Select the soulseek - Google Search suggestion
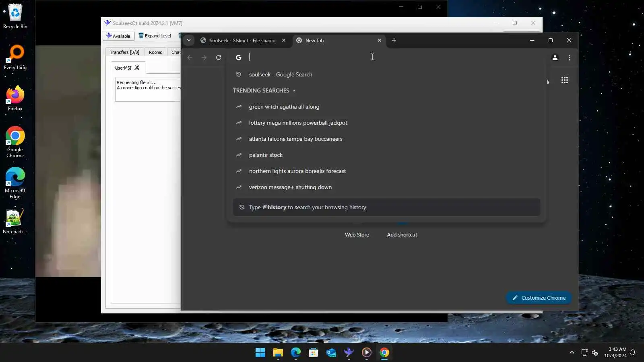Viewport: 644px width, 362px height. pyautogui.click(x=386, y=74)
